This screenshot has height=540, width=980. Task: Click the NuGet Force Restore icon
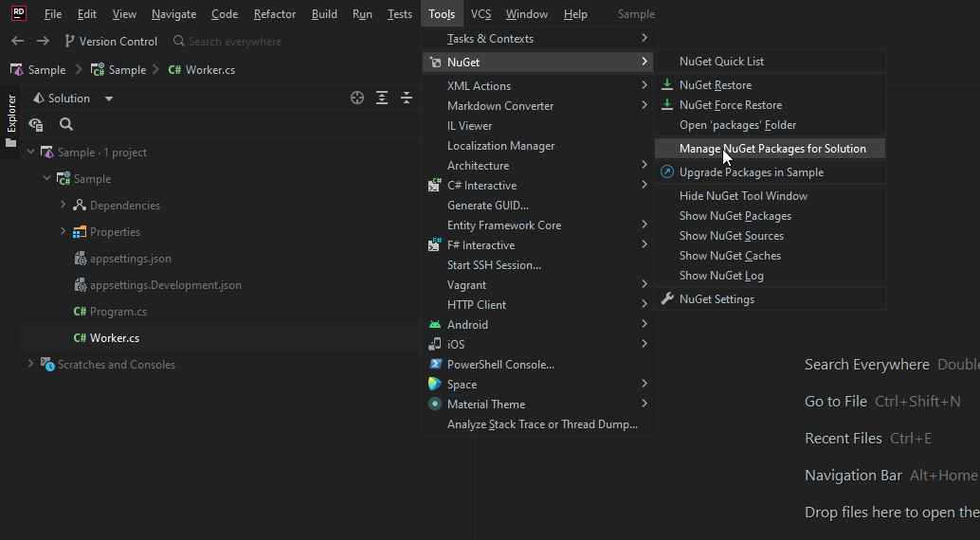[667, 105]
